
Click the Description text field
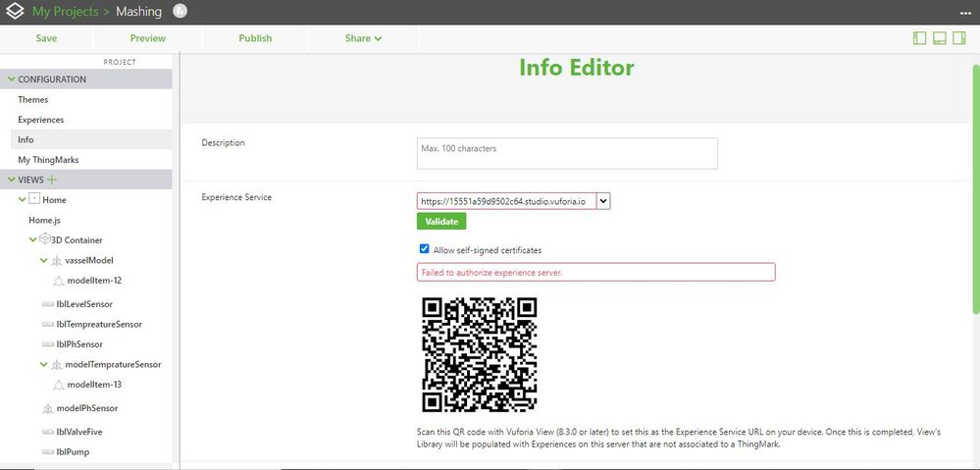tap(568, 153)
